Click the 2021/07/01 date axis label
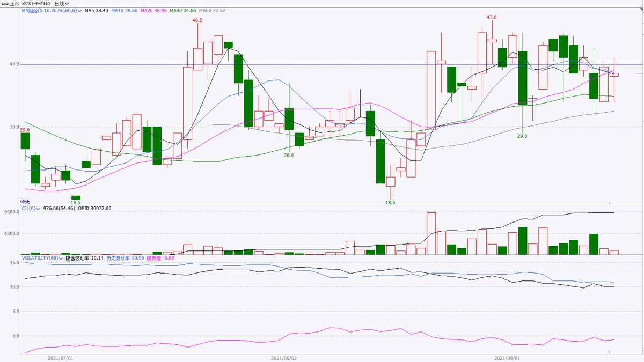The width and height of the screenshot is (644, 362). (60, 357)
